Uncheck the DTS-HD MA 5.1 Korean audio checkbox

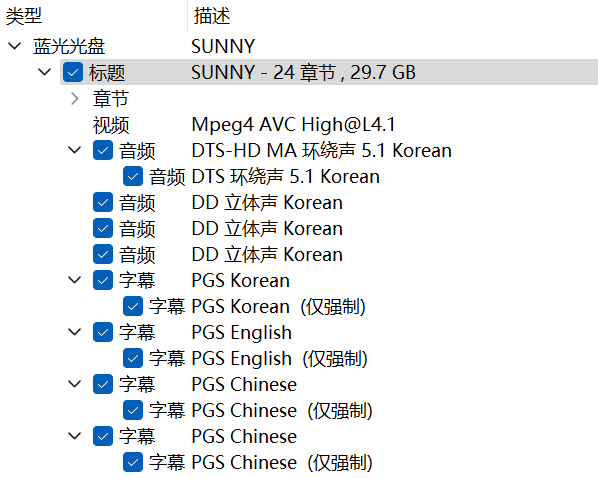(x=103, y=150)
